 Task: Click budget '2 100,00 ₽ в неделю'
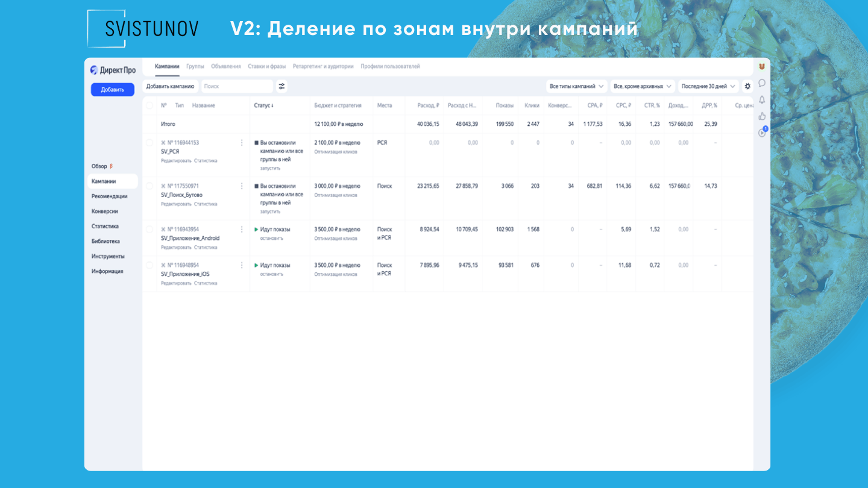(x=337, y=143)
